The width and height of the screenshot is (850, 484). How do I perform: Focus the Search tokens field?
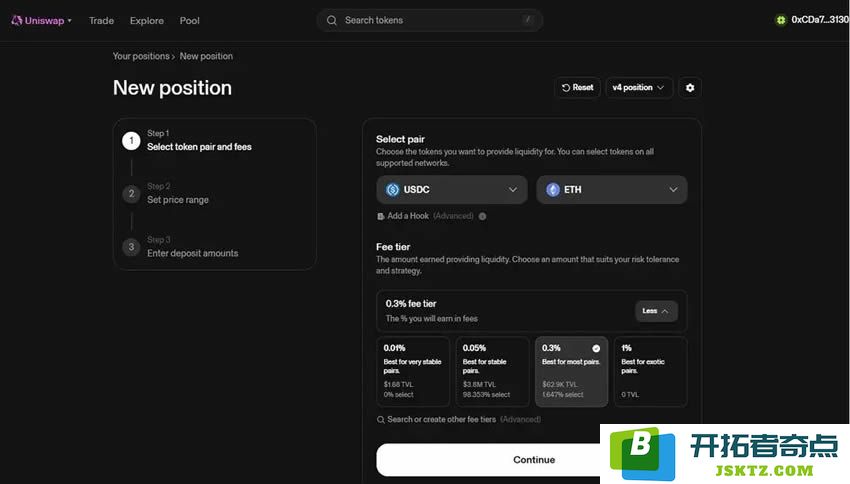click(429, 20)
